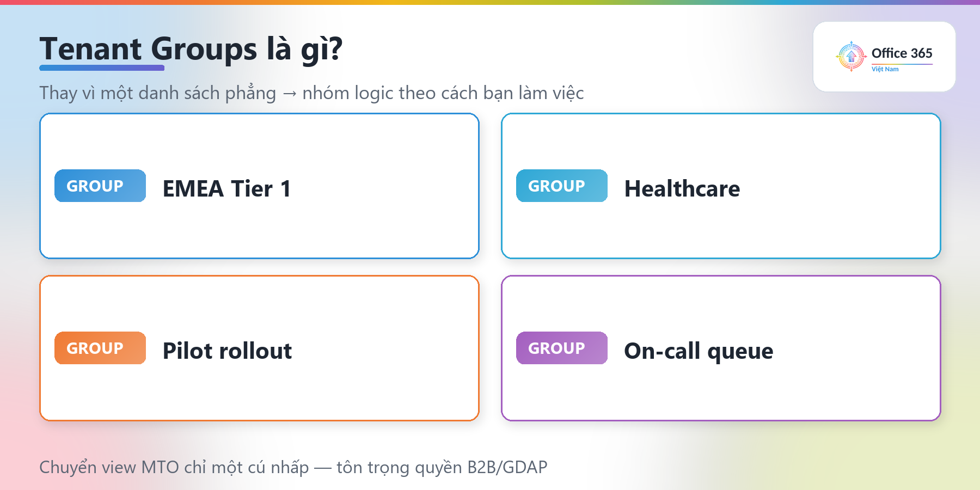Open the On-call queue group card
This screenshot has width=980, height=490.
(x=721, y=348)
